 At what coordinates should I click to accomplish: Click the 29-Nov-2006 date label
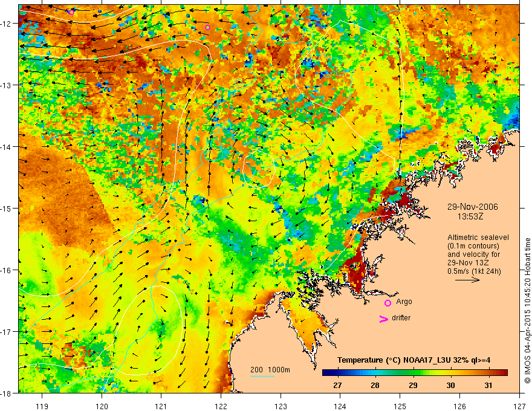coord(472,207)
